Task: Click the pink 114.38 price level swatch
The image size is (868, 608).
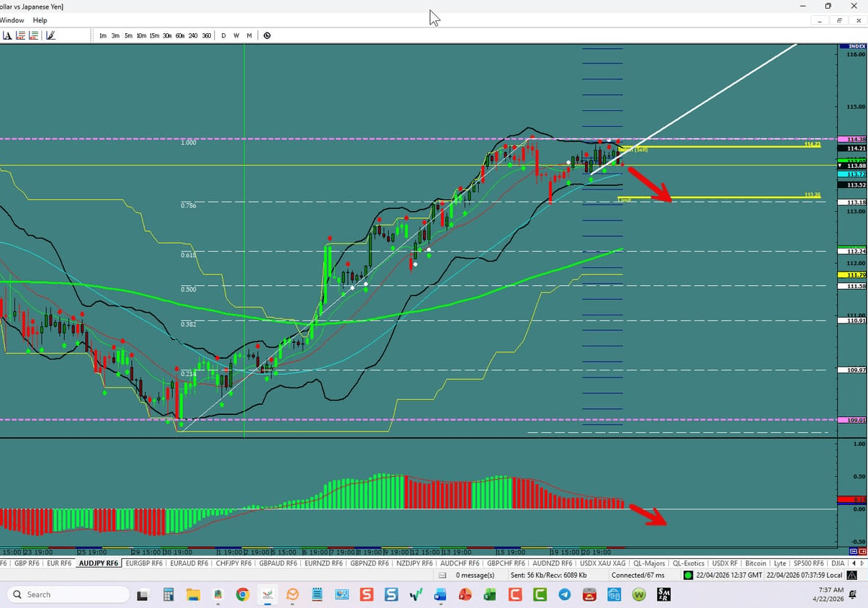Action: point(851,139)
